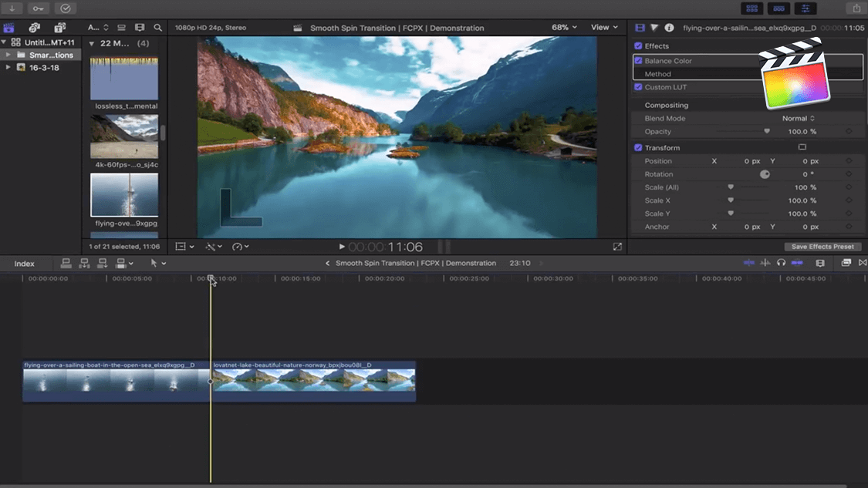This screenshot has width=868, height=488.
Task: Toggle audio skimming headphones icon
Action: click(x=781, y=263)
